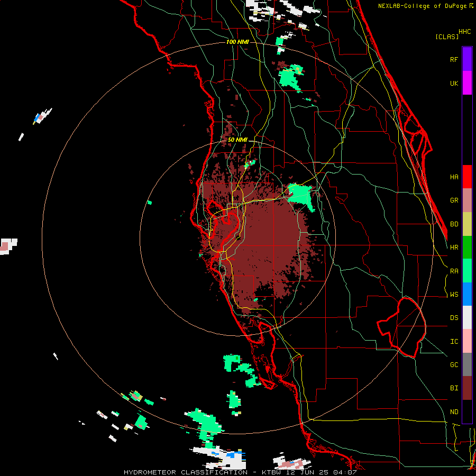
Task: Click the GR legend label
Action: [454, 200]
